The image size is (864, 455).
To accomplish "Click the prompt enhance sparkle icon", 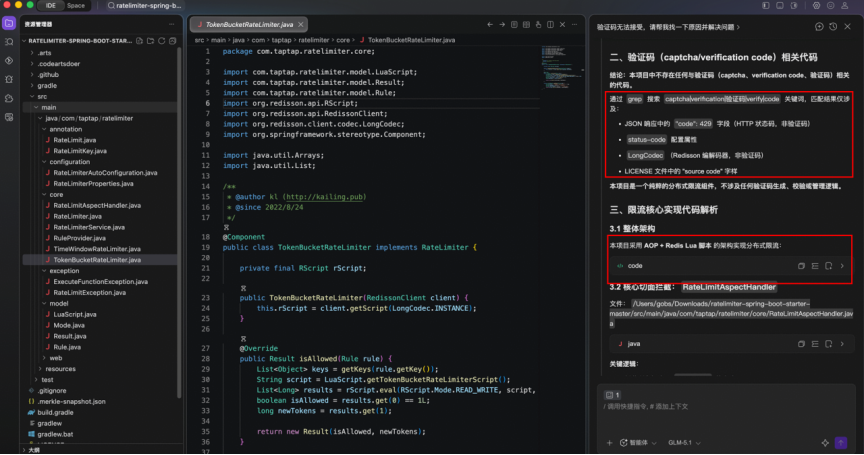I will 825,443.
